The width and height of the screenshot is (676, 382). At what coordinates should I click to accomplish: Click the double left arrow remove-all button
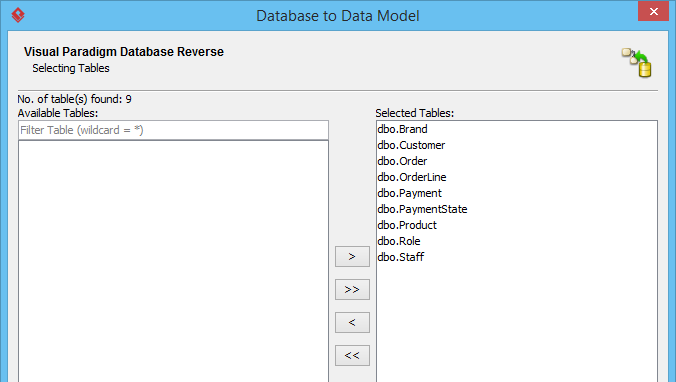click(x=352, y=355)
